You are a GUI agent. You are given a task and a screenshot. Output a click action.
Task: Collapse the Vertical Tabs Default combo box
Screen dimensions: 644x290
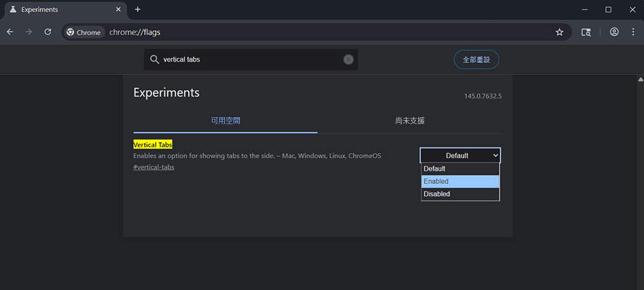click(x=460, y=156)
